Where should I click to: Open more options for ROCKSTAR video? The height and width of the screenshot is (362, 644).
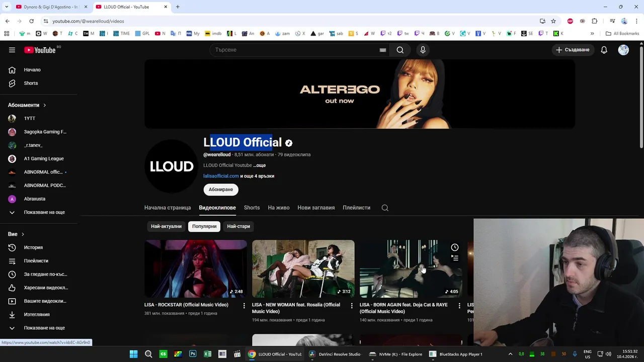point(244,306)
